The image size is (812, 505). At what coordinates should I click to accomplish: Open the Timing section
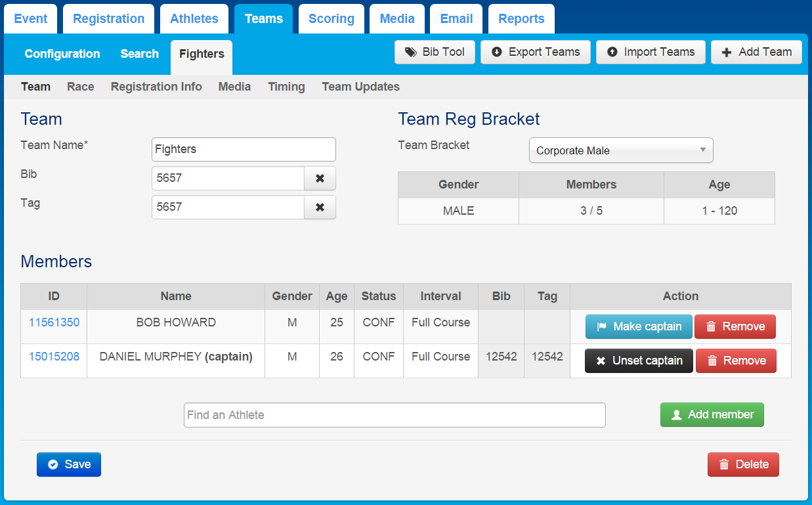click(x=286, y=87)
